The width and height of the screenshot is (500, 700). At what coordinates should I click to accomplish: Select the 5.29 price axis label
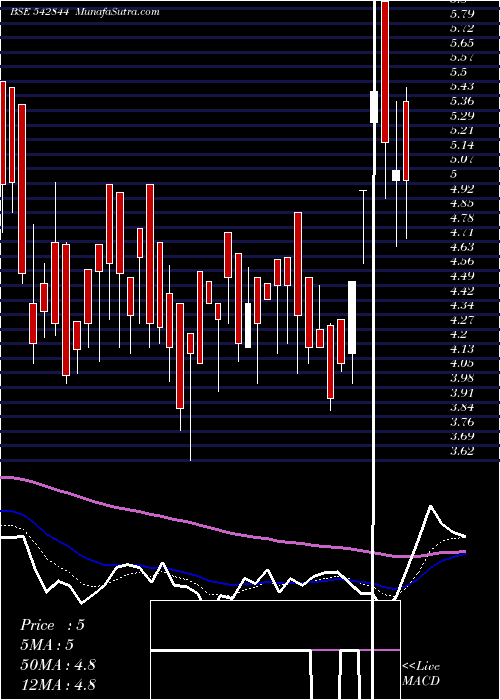[462, 116]
